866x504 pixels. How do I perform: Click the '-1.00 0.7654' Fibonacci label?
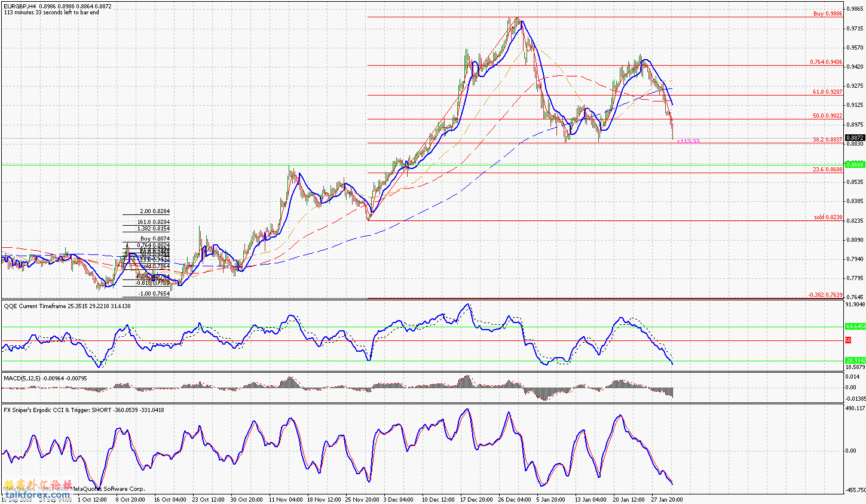point(154,294)
